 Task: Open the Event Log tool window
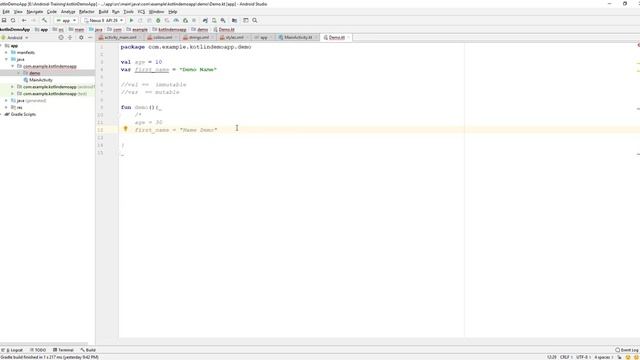[627, 350]
